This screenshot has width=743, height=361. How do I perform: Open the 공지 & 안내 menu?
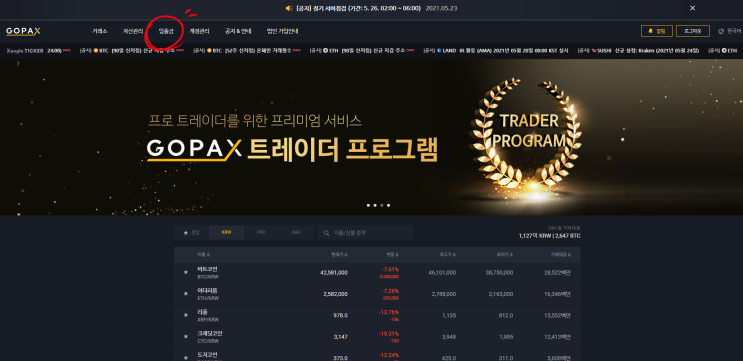(x=238, y=31)
